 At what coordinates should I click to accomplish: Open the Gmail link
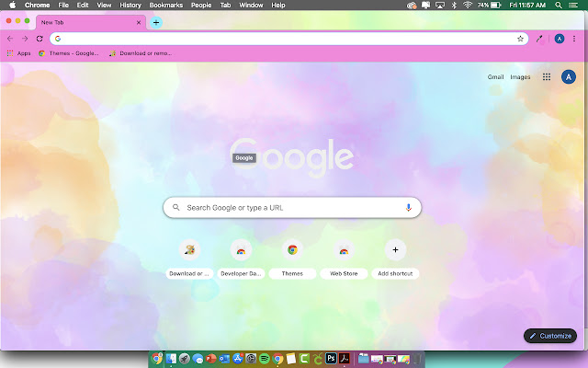495,77
